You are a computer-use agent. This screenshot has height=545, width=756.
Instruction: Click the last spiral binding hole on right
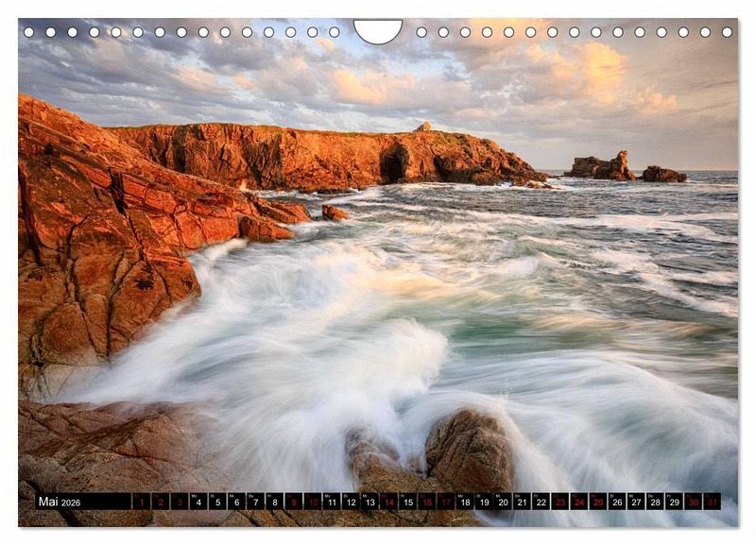727,32
